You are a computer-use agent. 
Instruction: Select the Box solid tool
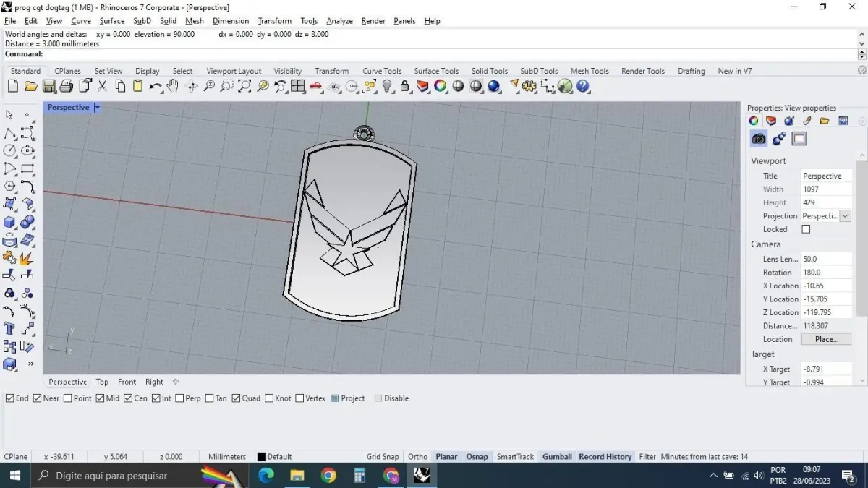(x=10, y=222)
